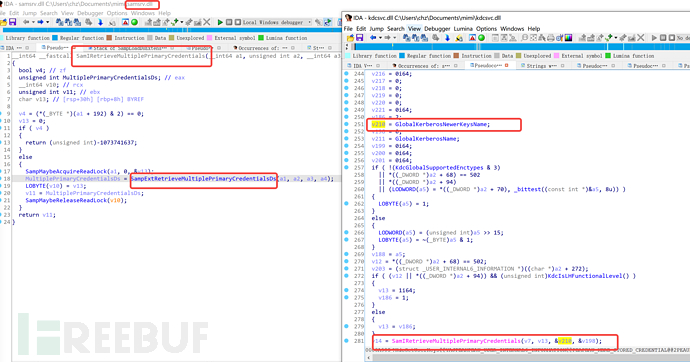The image size is (690, 362).
Task: Click the green circle icon in the samsrv.dll toolbar
Action: (x=135, y=22)
